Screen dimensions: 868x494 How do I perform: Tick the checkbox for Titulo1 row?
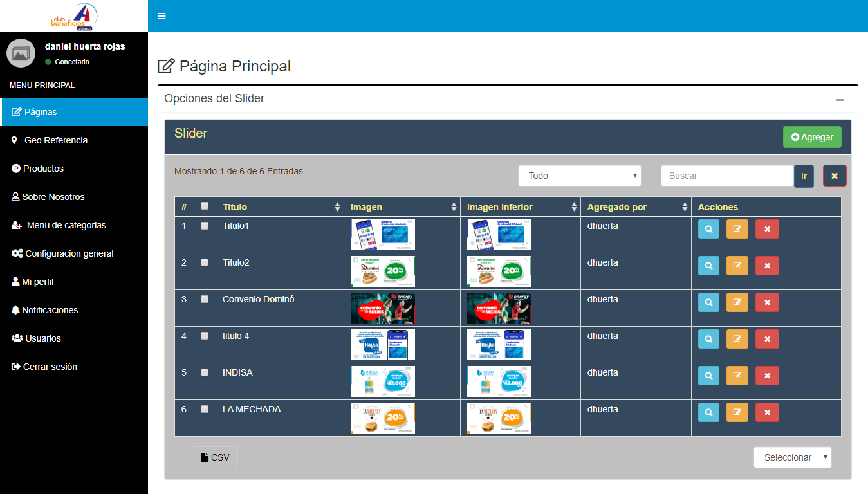pyautogui.click(x=205, y=226)
